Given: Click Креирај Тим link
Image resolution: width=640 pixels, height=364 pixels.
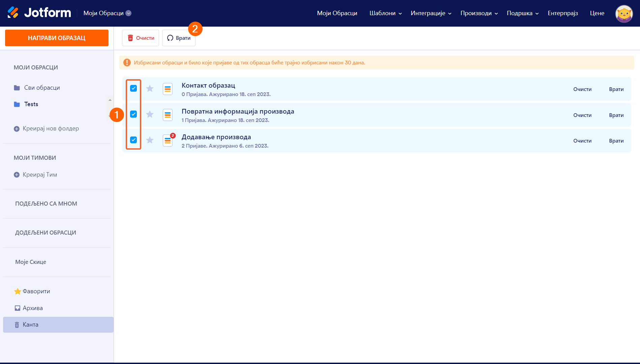Looking at the screenshot, I should coord(40,175).
